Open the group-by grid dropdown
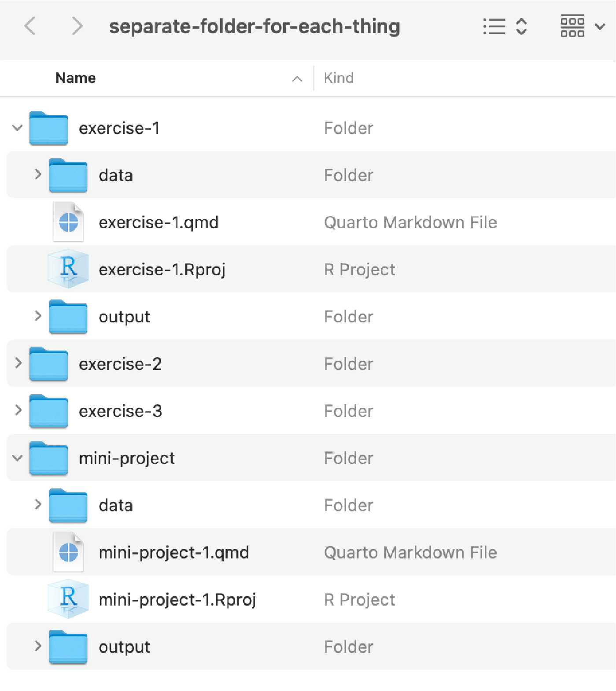This screenshot has width=616, height=691. pos(582,26)
